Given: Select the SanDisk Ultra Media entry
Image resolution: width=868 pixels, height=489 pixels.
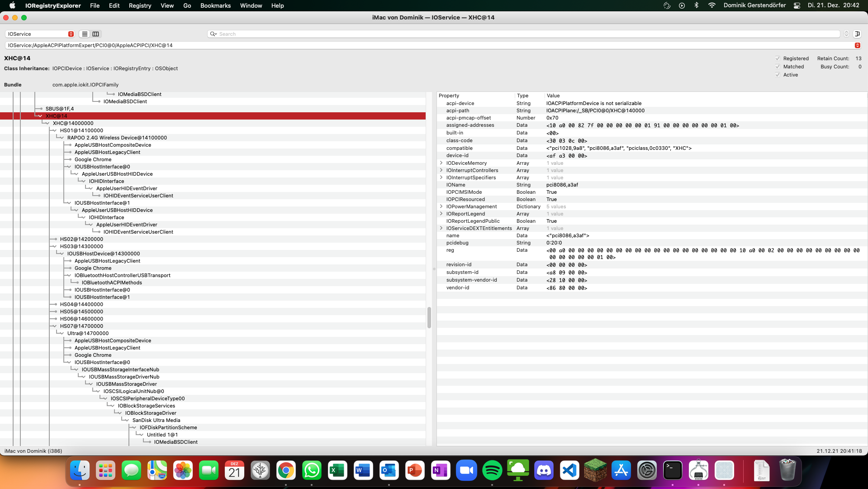Looking at the screenshot, I should (x=156, y=420).
